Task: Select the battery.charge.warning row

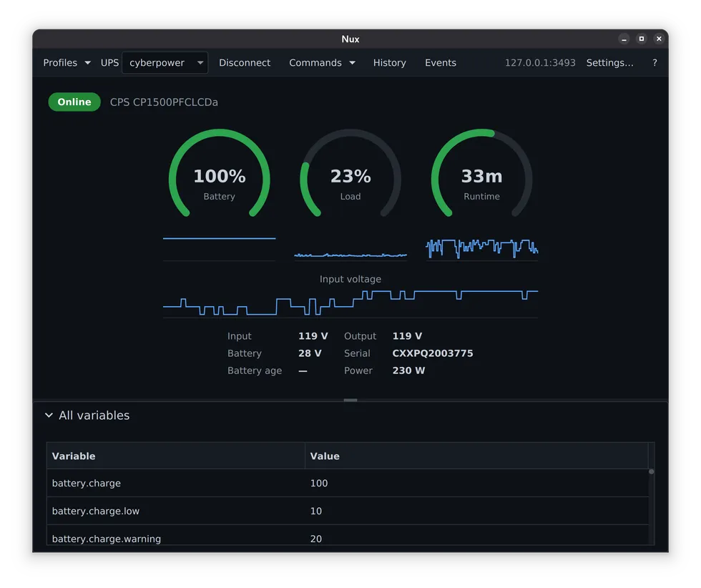Action: pos(348,536)
